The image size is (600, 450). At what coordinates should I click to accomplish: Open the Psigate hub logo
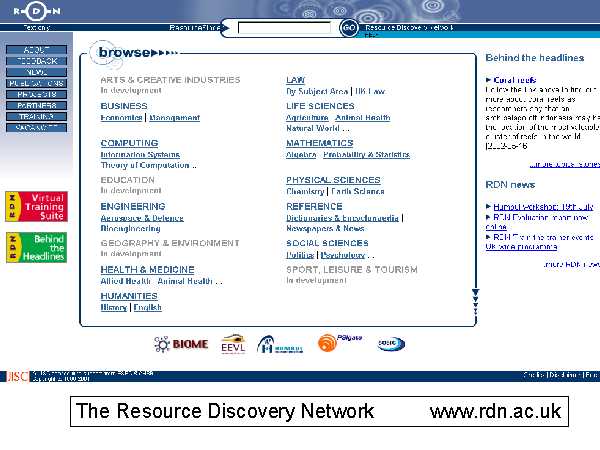click(340, 342)
